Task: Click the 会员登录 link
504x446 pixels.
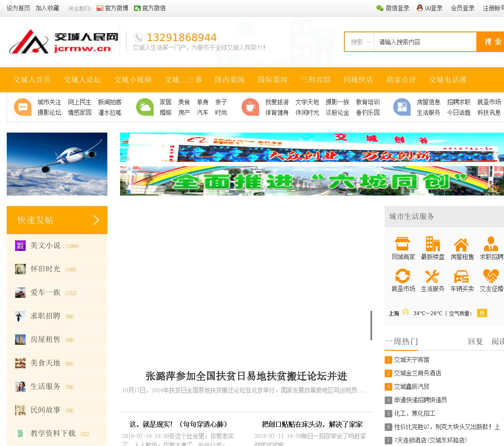Action: (463, 8)
